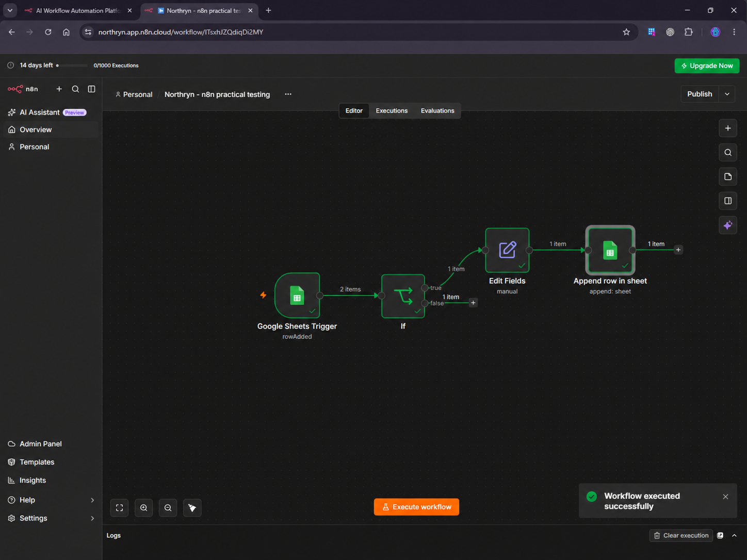This screenshot has height=560, width=747.
Task: Switch to the Evaluations tab
Action: [437, 111]
